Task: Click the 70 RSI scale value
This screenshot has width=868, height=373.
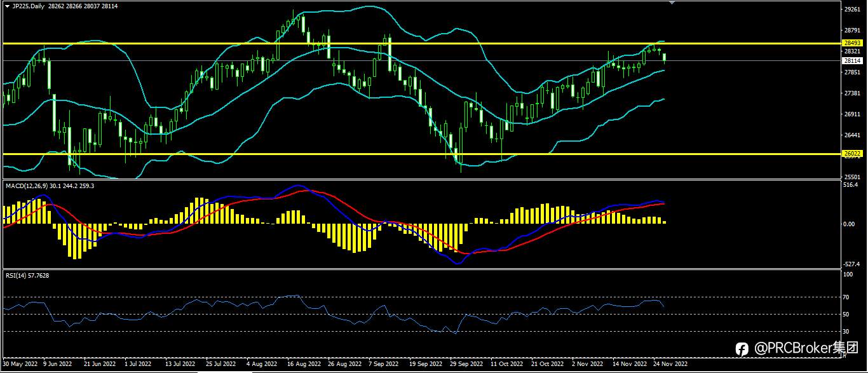Action: (846, 297)
